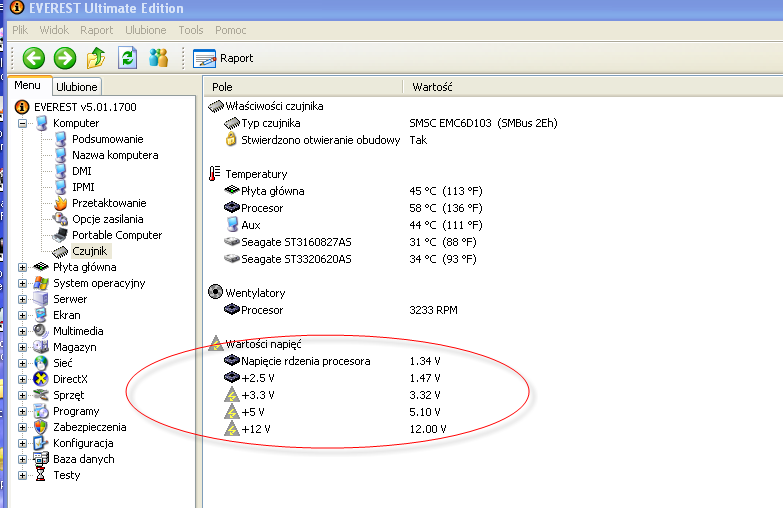Click the Baza danych icon

pos(41,459)
